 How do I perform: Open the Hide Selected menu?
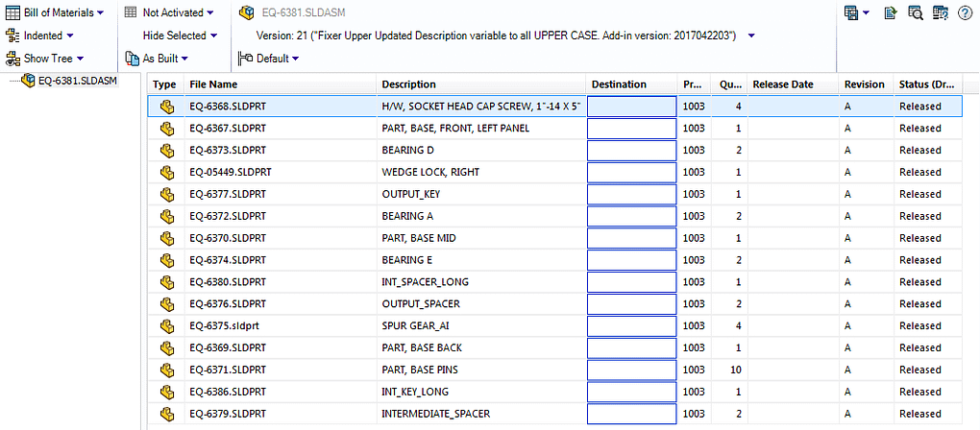tap(180, 36)
